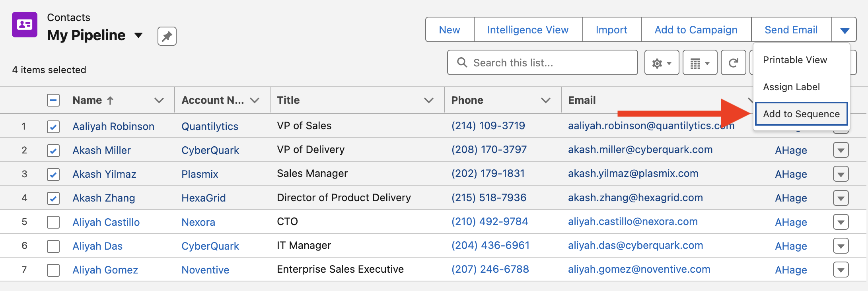Image resolution: width=868 pixels, height=291 pixels.
Task: Click the search magnifier in the list search box
Action: coord(462,62)
